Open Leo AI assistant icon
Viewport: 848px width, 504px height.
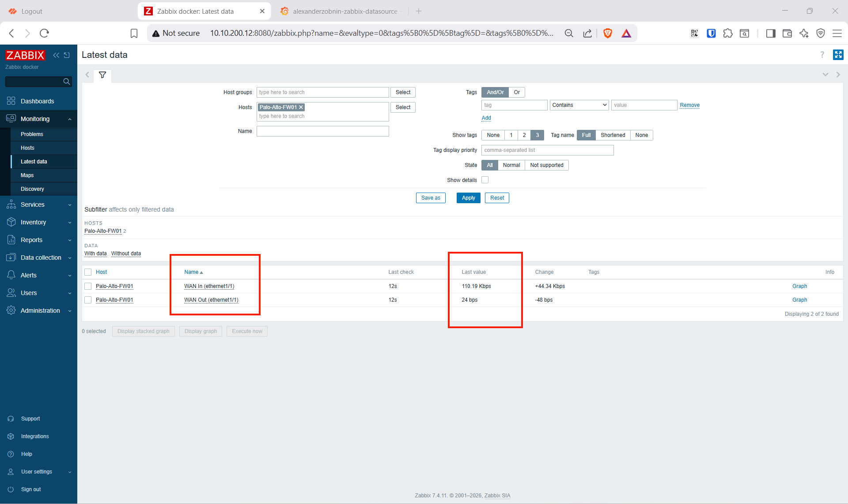click(x=804, y=33)
